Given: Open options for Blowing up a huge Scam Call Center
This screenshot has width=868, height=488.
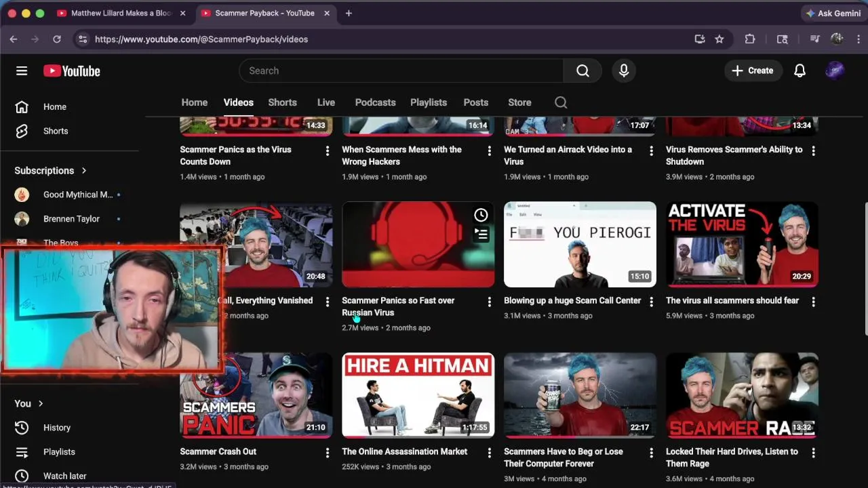Looking at the screenshot, I should click(x=652, y=302).
